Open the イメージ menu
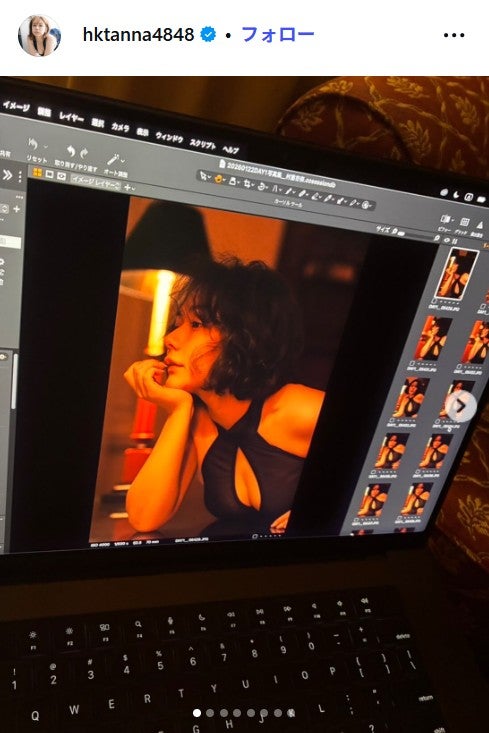This screenshot has height=733, width=489. [16, 106]
